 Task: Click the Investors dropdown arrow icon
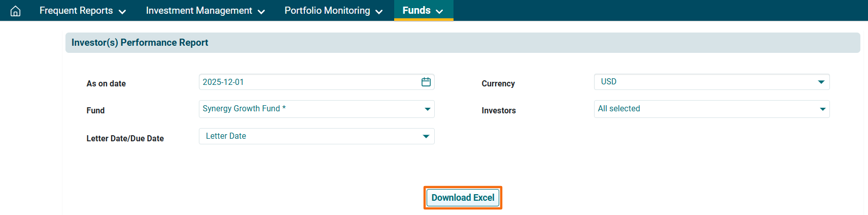pos(823,109)
